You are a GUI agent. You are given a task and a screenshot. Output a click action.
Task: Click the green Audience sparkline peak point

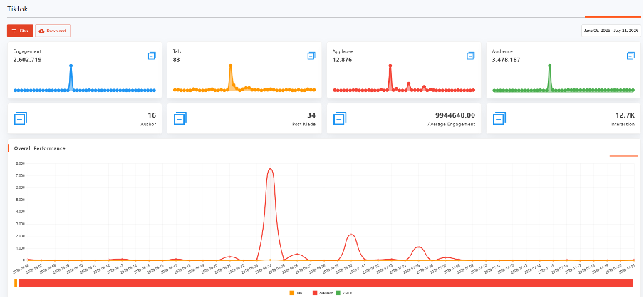point(549,66)
